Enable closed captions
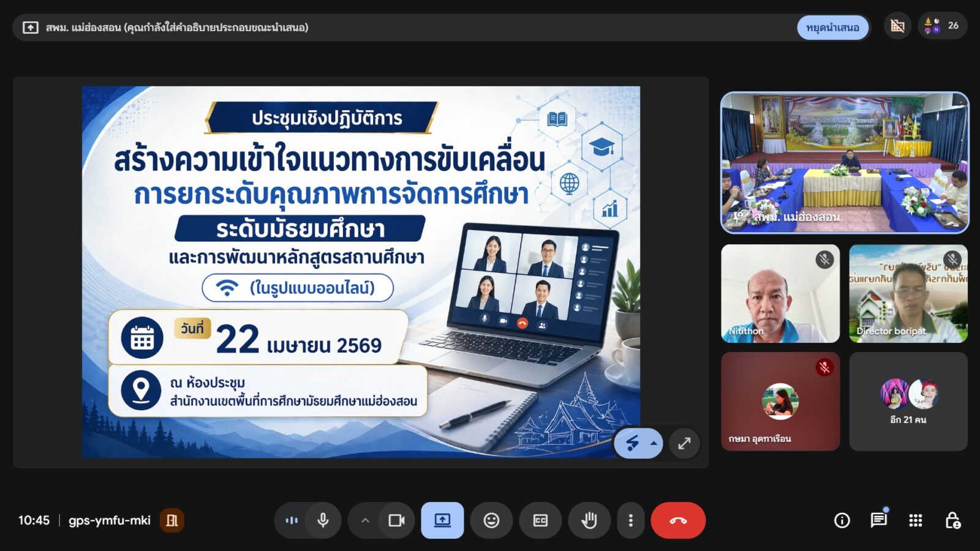 [x=540, y=520]
